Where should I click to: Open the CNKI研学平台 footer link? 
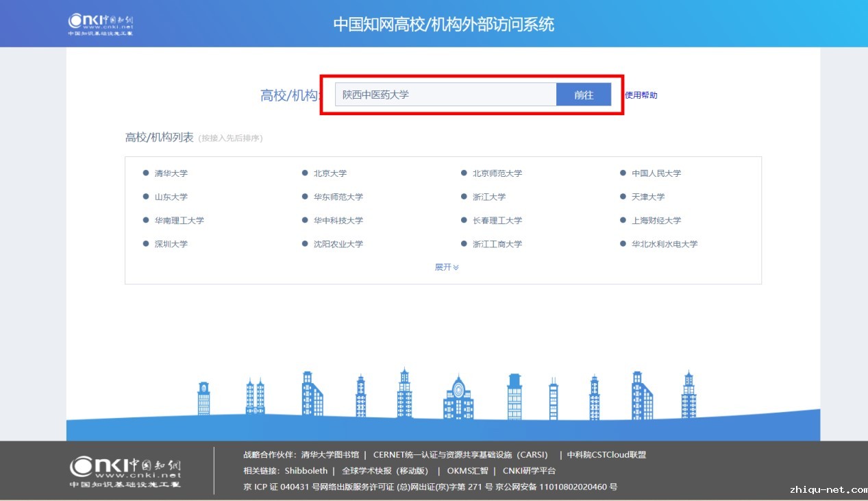(x=529, y=471)
